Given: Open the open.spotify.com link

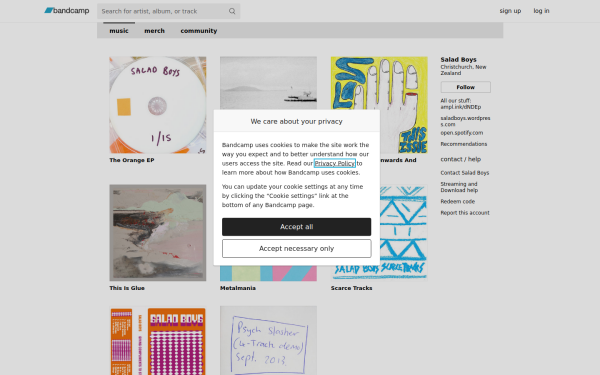Looking at the screenshot, I should click(x=461, y=132).
